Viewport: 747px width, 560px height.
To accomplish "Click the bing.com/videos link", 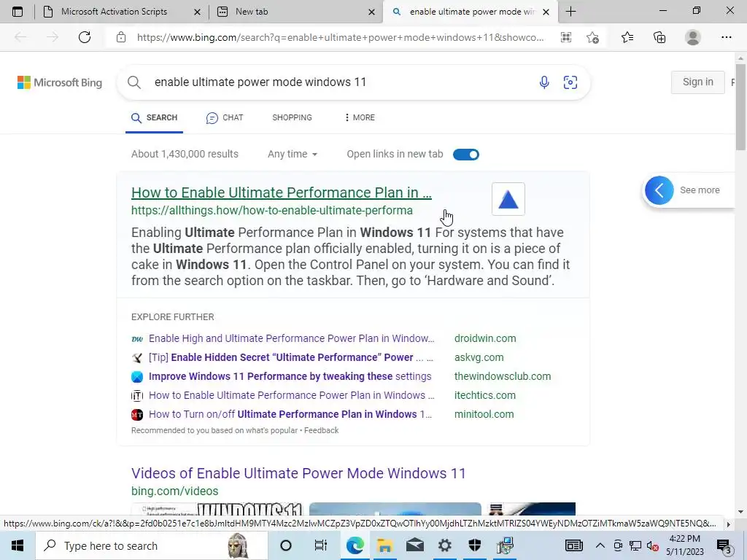I will click(175, 491).
